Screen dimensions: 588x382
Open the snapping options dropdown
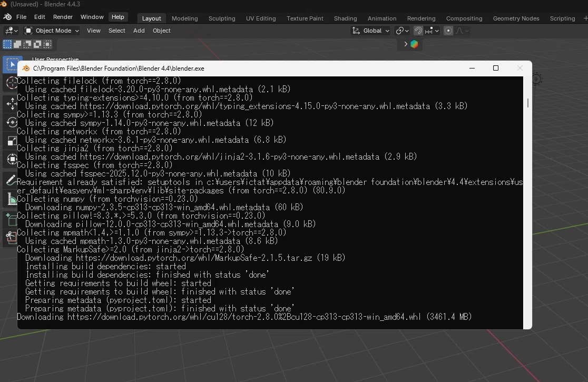pos(432,31)
